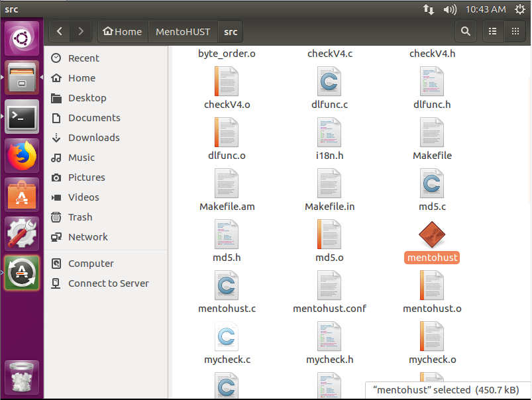Open Trash in the sidebar

click(80, 217)
